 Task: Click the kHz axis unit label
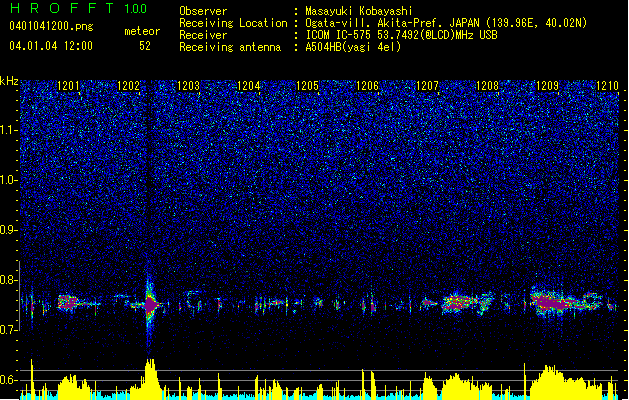9,81
